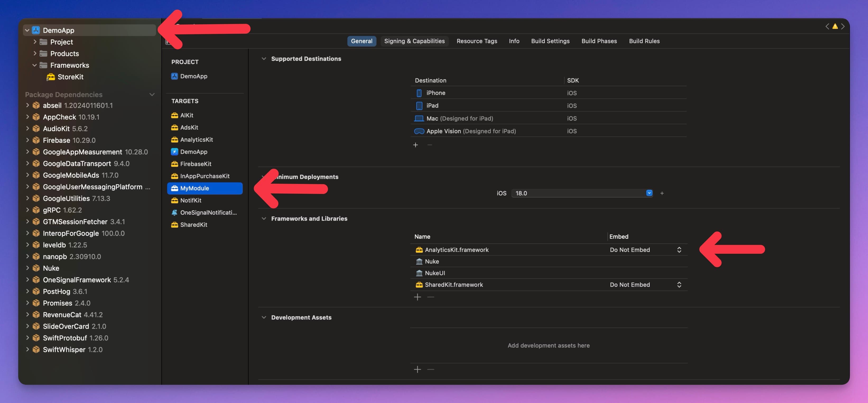Collapse the Frameworks folder
Image resolution: width=868 pixels, height=403 pixels.
coord(35,65)
